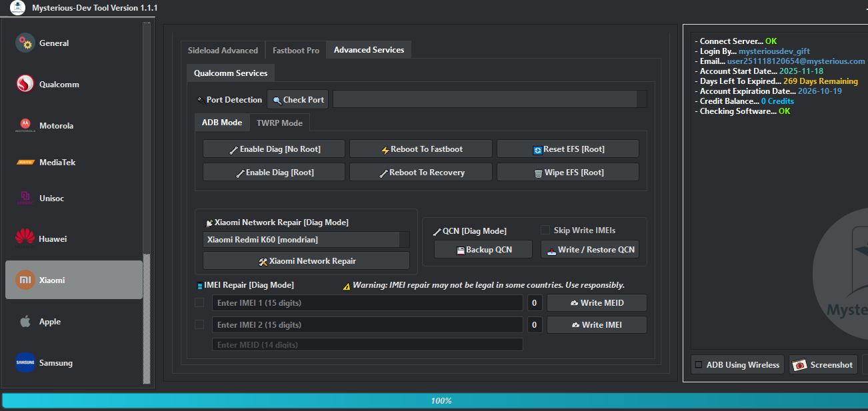
Task: Toggle ADB Using Wireless
Action: (699, 364)
